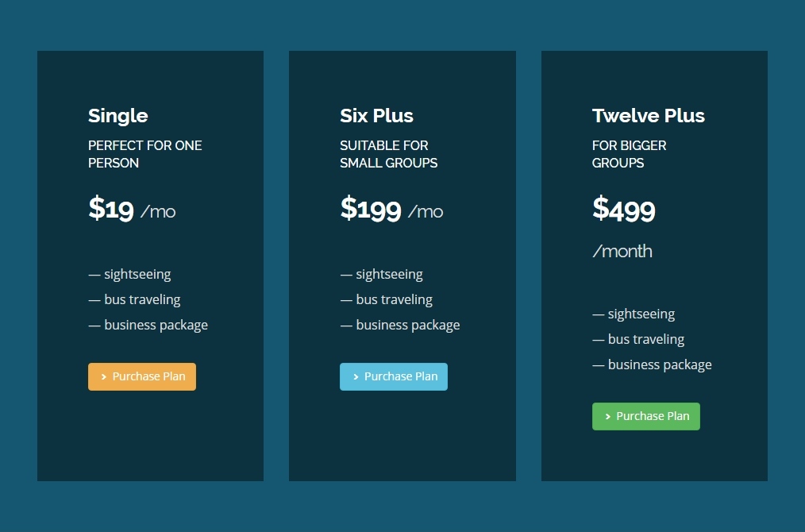Click business package in Single plan
Screen dimensions: 805x532
[156, 325]
